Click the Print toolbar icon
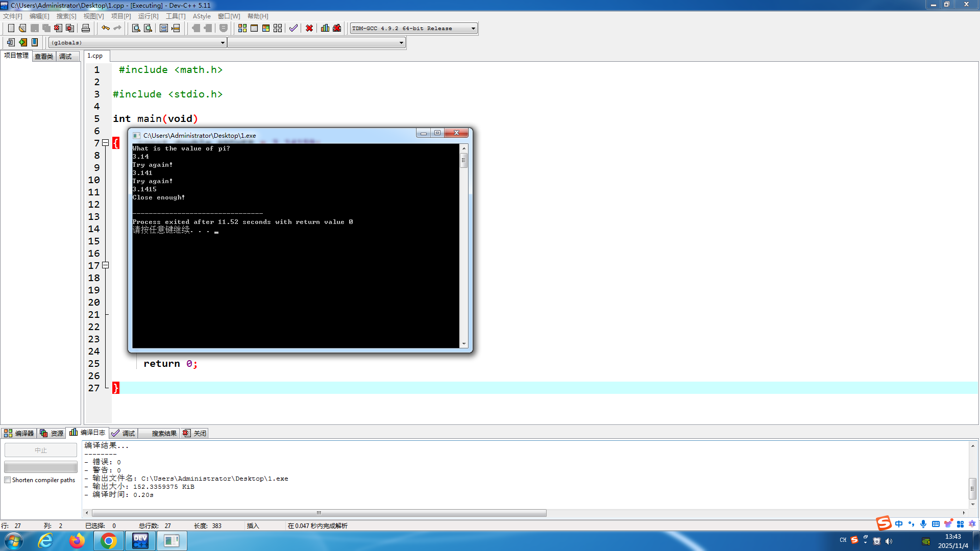Viewport: 980px width, 551px height. click(86, 28)
